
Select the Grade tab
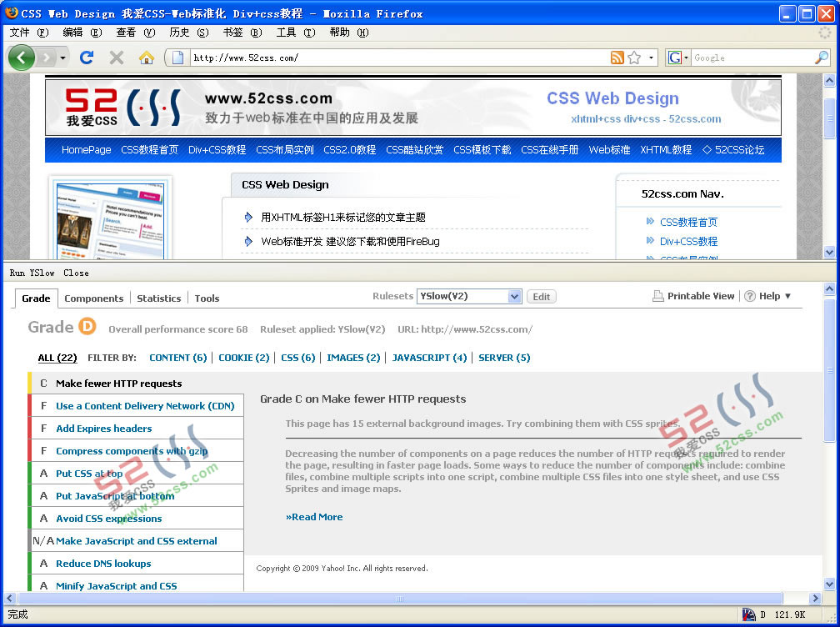tap(36, 298)
